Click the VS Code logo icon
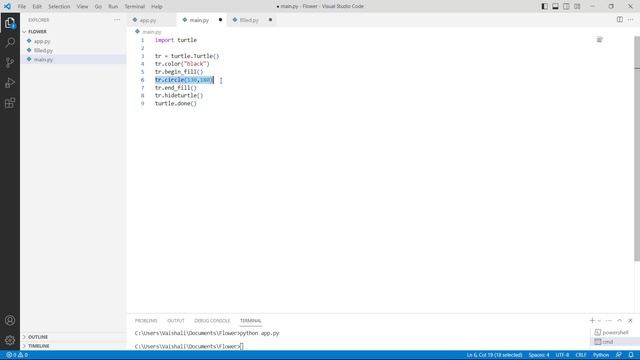Screen dimensions: 640x360 pos(7,6)
